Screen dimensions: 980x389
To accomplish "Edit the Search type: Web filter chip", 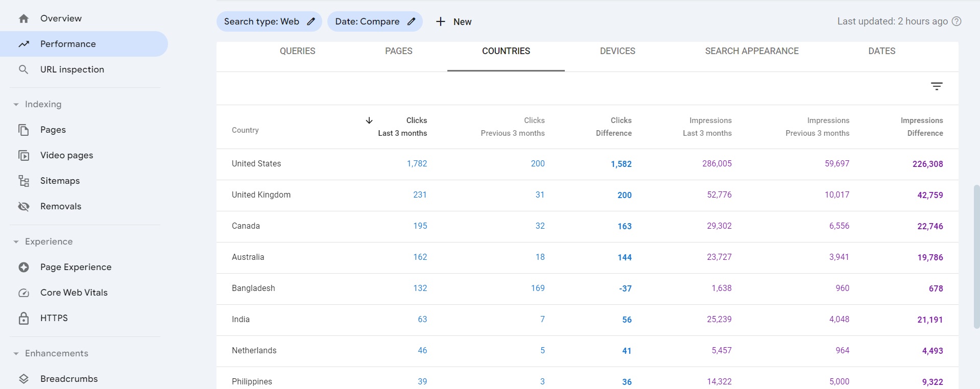I will pyautogui.click(x=269, y=21).
